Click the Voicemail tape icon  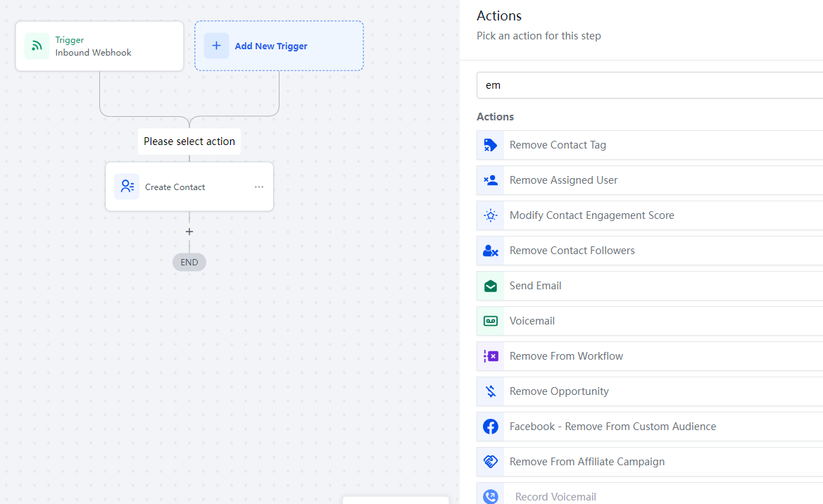[x=491, y=321]
